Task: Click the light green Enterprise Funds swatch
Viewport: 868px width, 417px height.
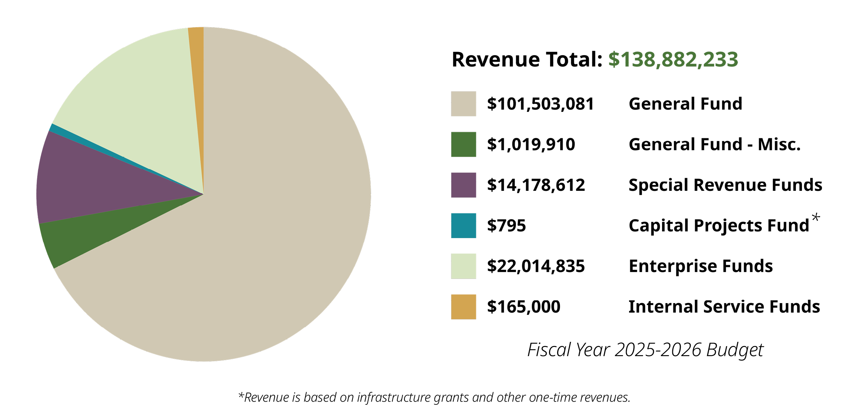Action: tap(463, 267)
